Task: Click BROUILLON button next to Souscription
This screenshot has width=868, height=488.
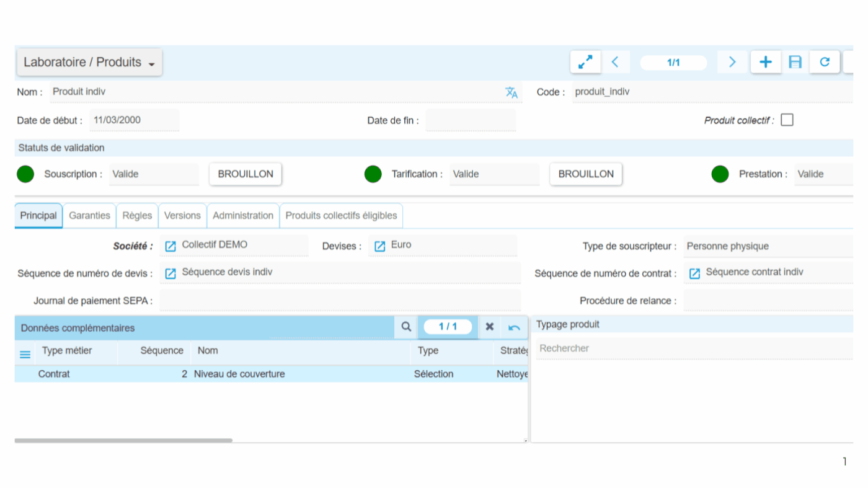Action: [x=246, y=174]
